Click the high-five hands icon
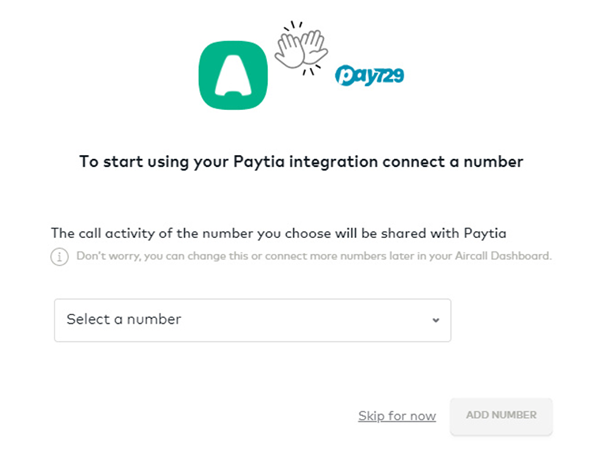Screen dimensions: 591x467 click(301, 48)
